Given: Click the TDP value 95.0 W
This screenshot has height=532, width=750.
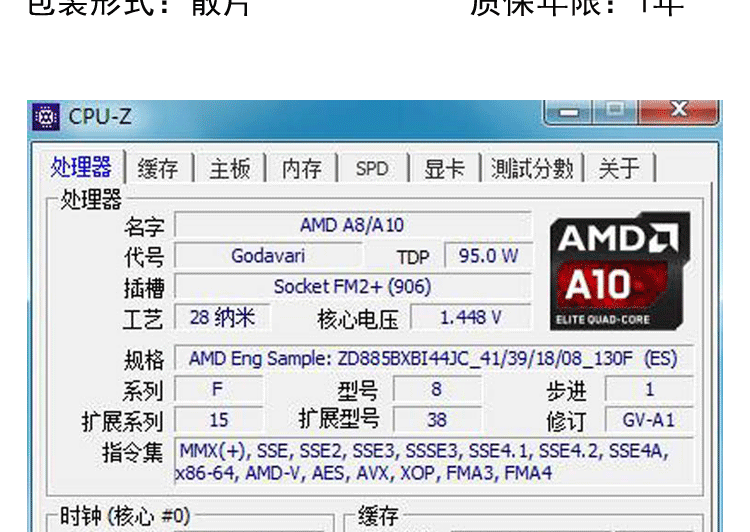Looking at the screenshot, I should (x=488, y=255).
